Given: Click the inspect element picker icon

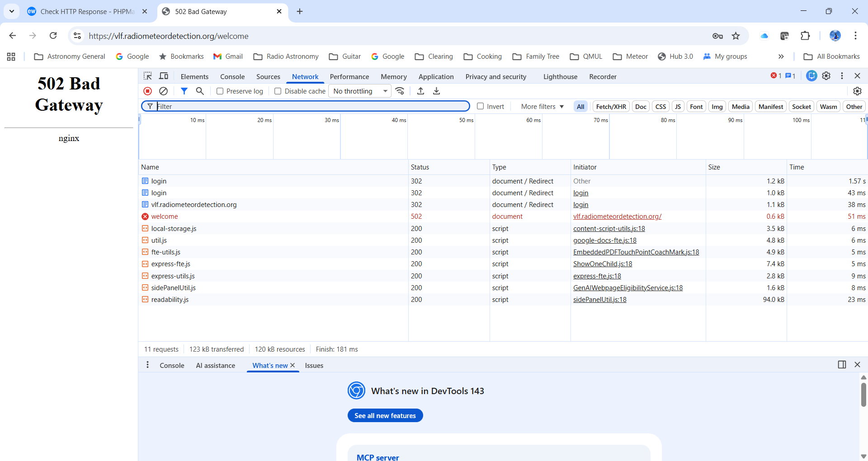Looking at the screenshot, I should coord(148,76).
